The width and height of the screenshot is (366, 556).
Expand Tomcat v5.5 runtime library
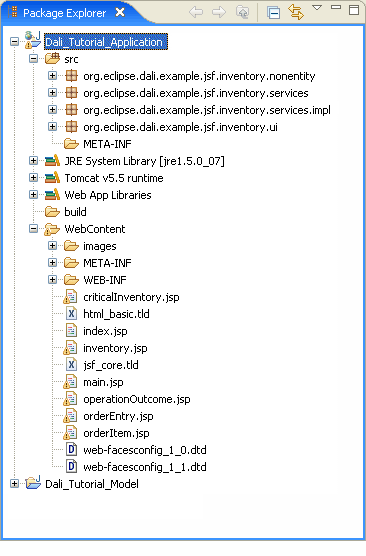pyautogui.click(x=33, y=178)
